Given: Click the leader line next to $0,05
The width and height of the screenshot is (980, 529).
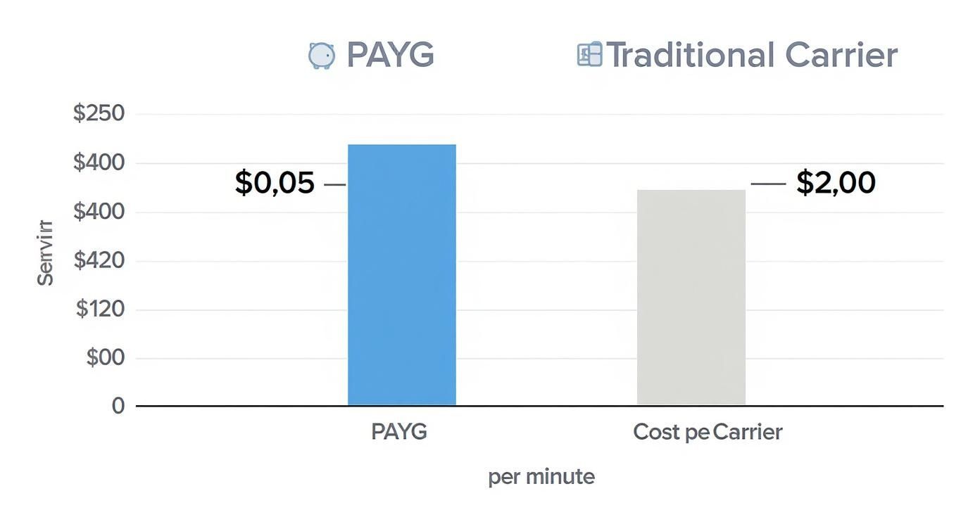Looking at the screenshot, I should coord(335,185).
